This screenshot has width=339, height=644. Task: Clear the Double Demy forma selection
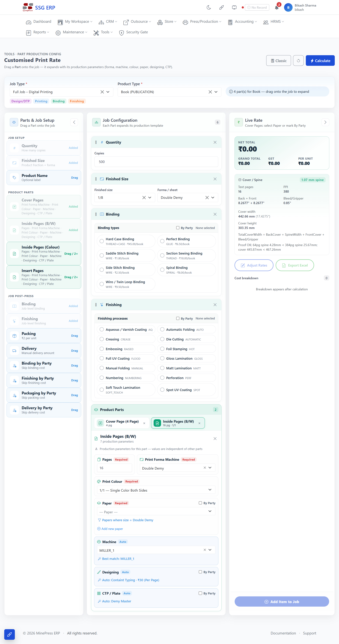207,198
